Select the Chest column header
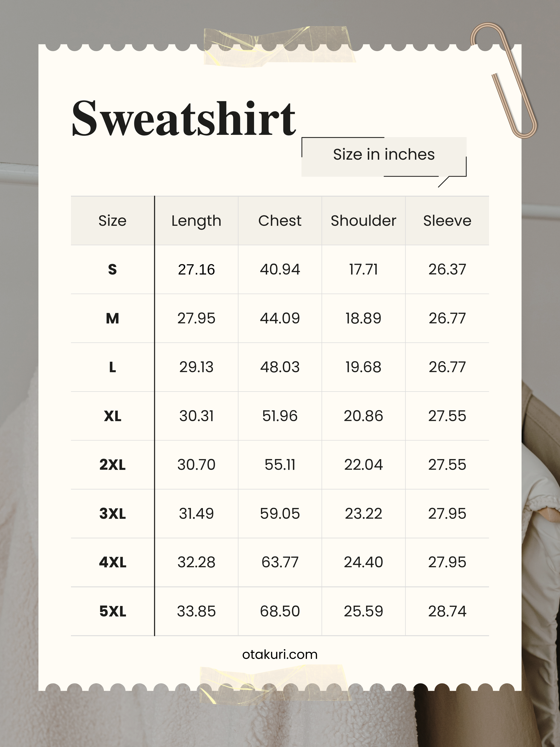 [280, 221]
